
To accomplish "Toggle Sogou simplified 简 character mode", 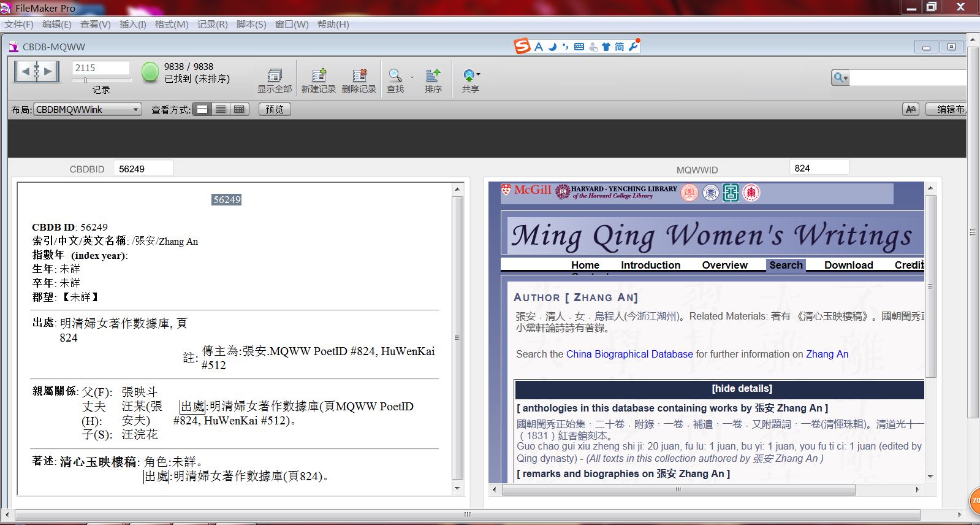I will pos(620,47).
